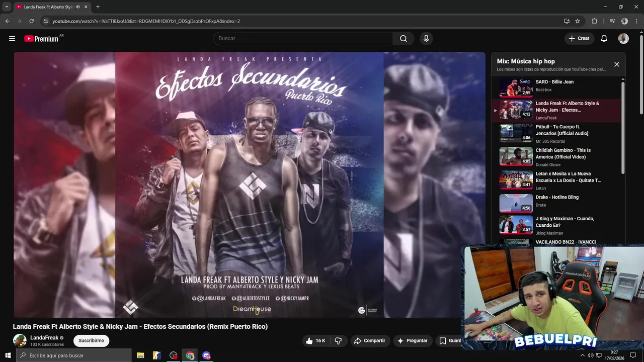Close the Landa Freak browser tab

(x=86, y=7)
